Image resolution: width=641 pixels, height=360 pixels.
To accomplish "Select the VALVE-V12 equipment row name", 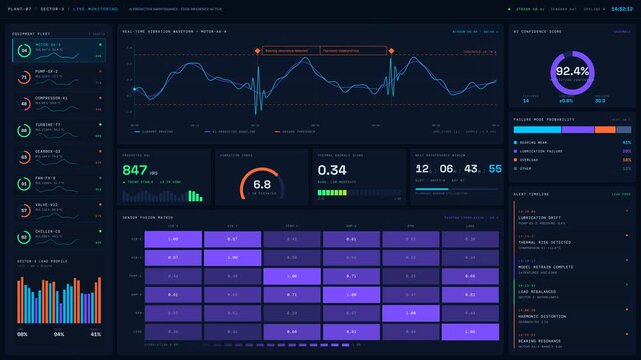I will [x=46, y=205].
